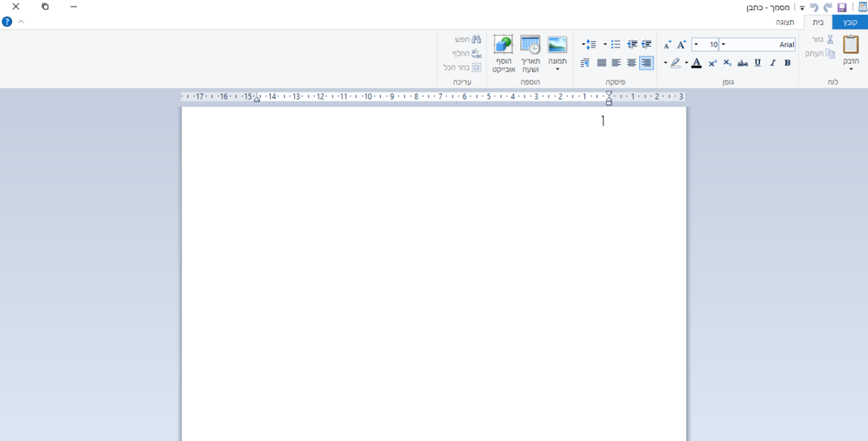Collapse the ribbon with the chevron

21,22
